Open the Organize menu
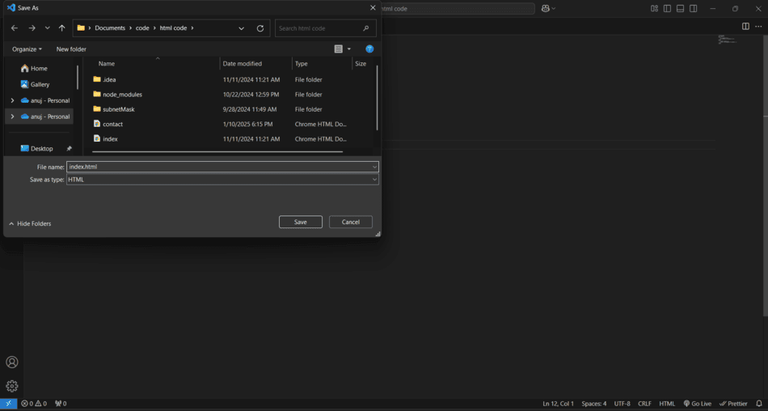The height and width of the screenshot is (411, 768). [x=27, y=49]
